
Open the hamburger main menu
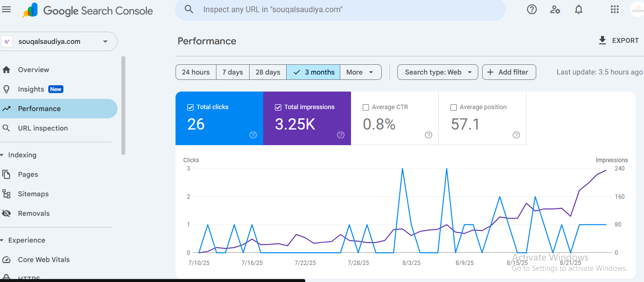(6, 10)
